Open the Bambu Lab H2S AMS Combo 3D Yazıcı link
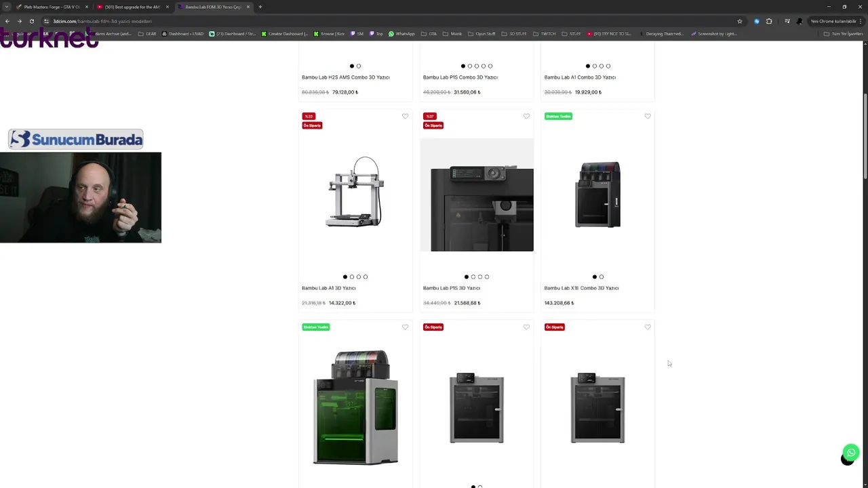 pyautogui.click(x=346, y=77)
